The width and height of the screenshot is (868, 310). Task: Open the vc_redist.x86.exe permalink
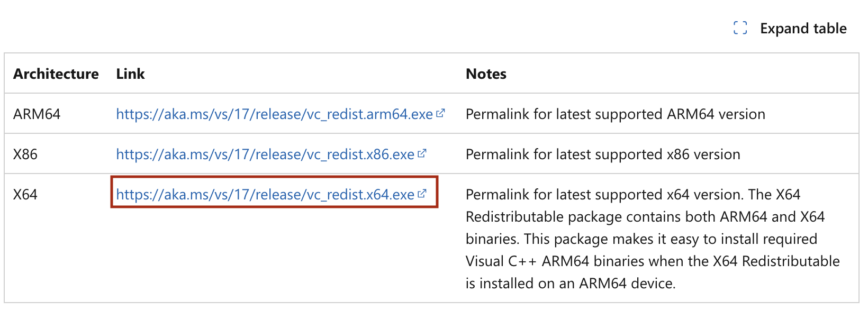(264, 154)
